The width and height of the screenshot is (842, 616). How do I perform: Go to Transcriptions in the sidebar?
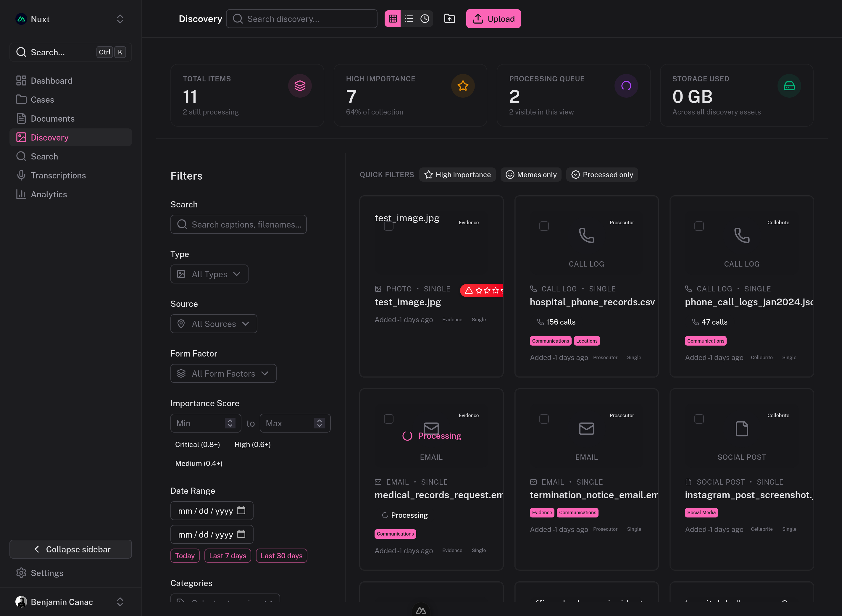(58, 175)
